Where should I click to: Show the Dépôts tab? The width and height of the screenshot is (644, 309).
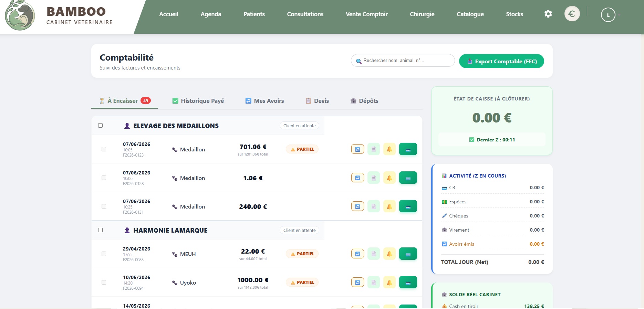364,101
